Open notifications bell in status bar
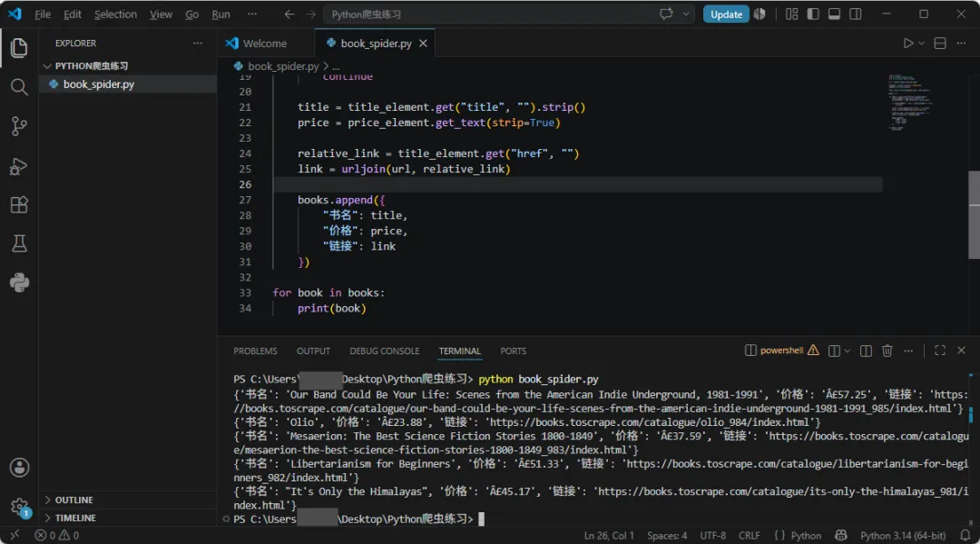980x544 pixels. point(965,535)
